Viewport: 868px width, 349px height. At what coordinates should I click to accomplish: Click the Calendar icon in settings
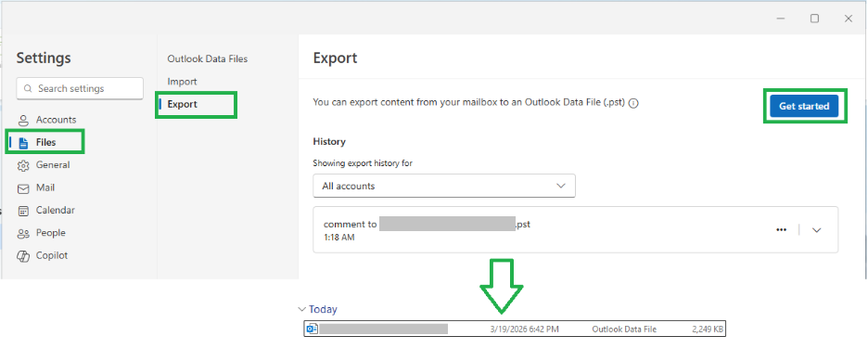[23, 211]
